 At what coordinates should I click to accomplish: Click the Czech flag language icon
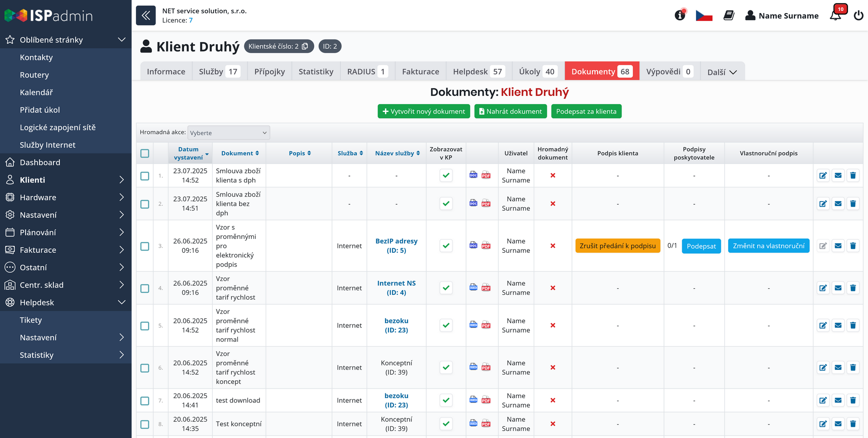[704, 16]
